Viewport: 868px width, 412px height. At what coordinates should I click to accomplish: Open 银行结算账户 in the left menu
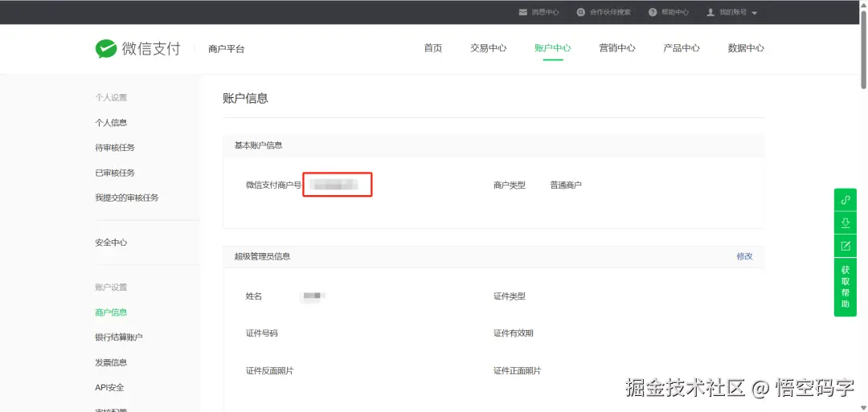(119, 337)
